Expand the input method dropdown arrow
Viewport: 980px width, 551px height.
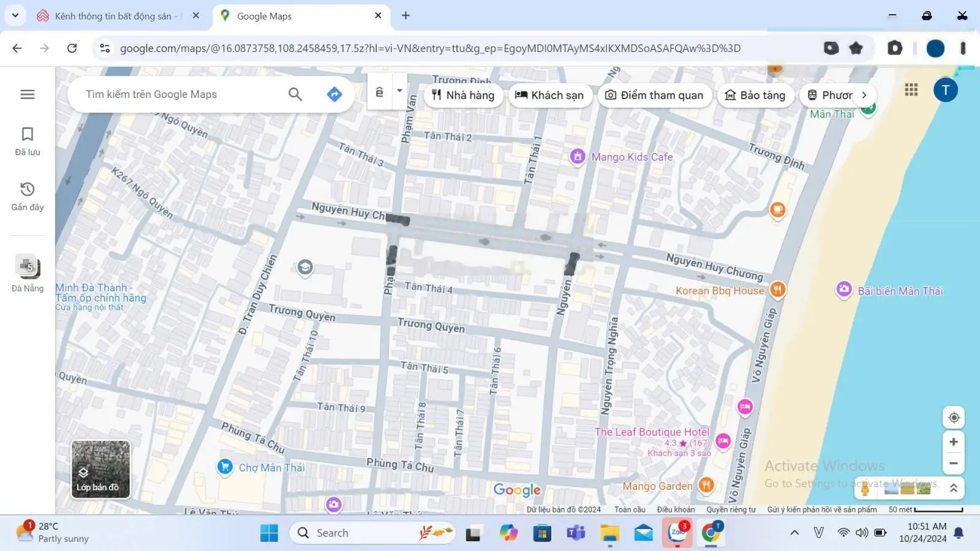399,91
